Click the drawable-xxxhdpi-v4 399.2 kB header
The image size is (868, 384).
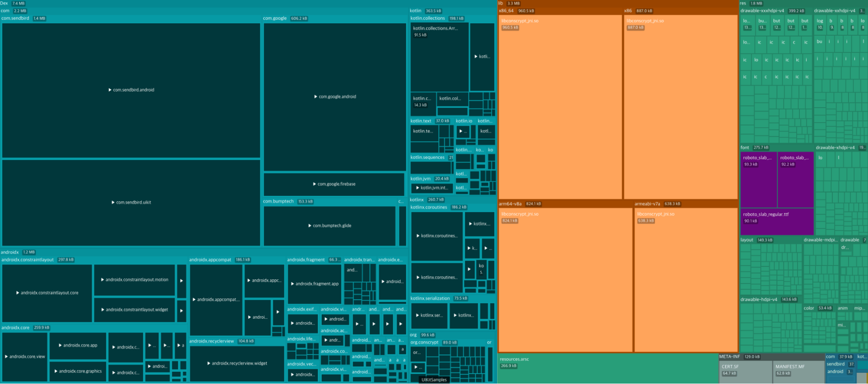[773, 11]
